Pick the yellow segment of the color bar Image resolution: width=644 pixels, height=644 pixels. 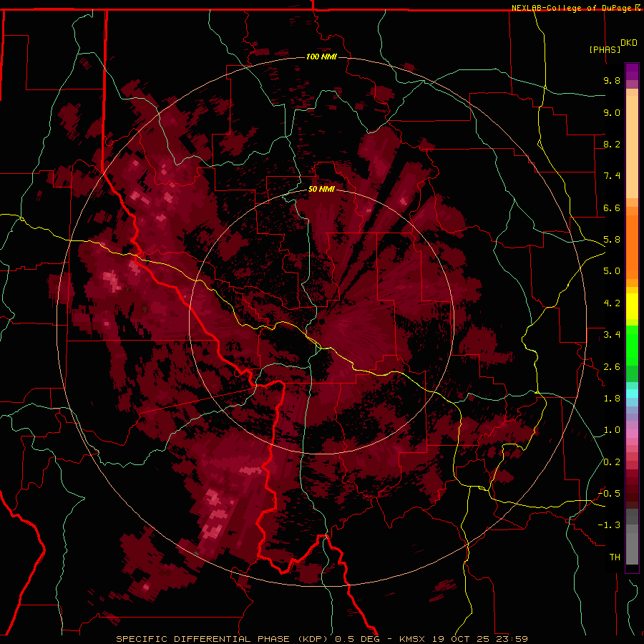[632, 306]
